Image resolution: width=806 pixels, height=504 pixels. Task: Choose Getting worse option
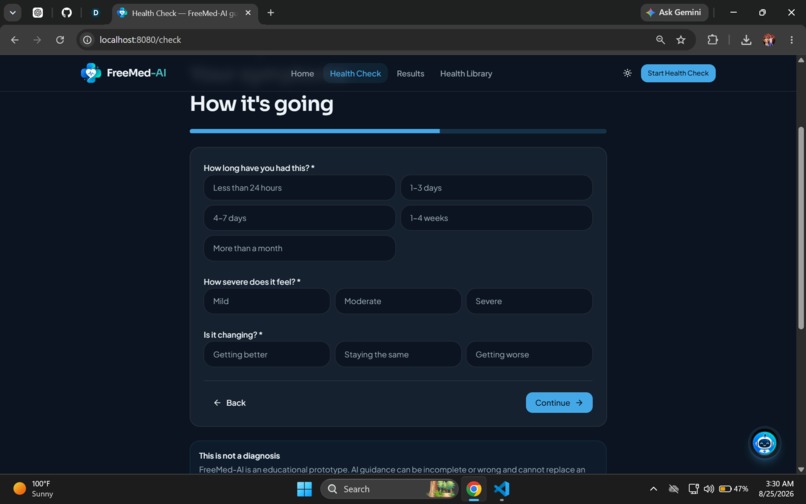529,354
